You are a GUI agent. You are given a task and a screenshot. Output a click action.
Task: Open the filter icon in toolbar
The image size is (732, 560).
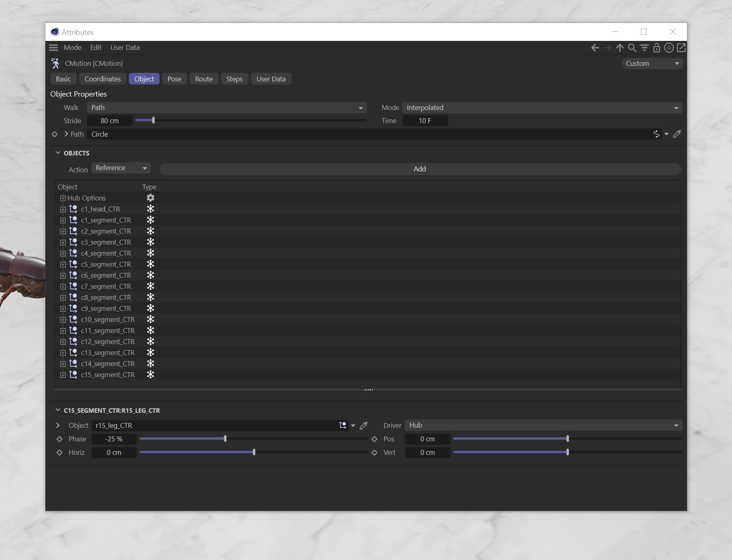click(x=644, y=48)
